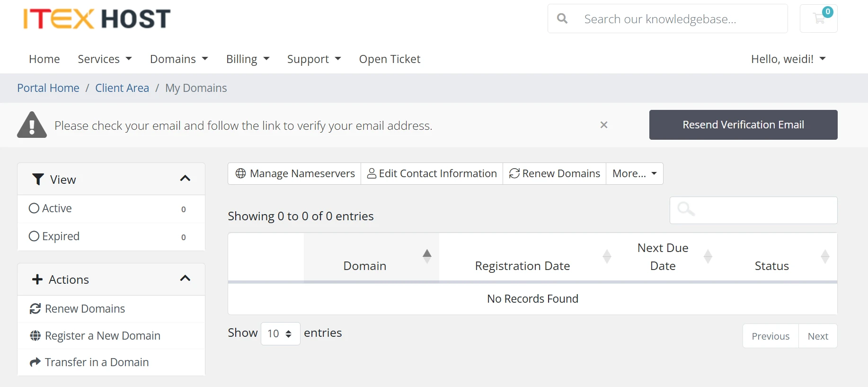Click the shopping cart icon
The height and width of the screenshot is (387, 868).
(818, 19)
